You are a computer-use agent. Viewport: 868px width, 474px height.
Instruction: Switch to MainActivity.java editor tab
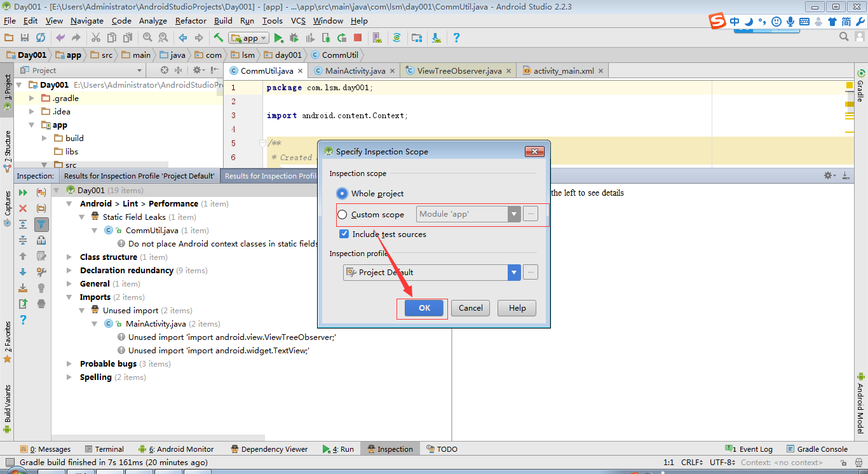click(x=355, y=71)
